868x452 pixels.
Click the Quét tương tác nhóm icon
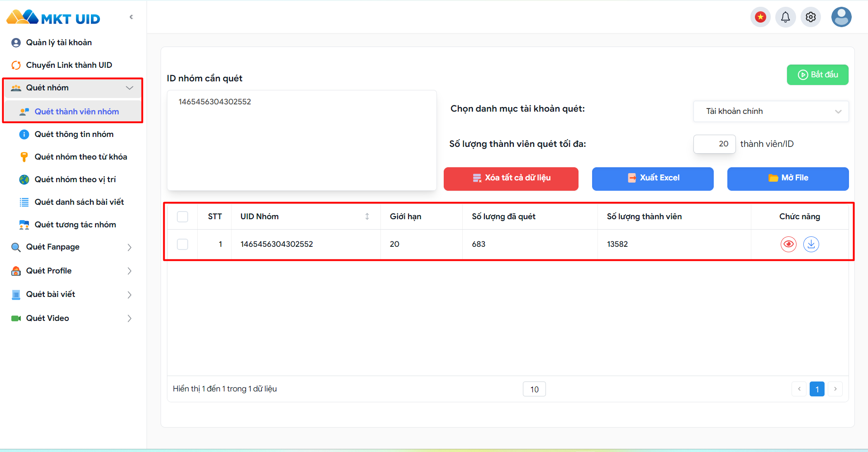[x=24, y=225]
